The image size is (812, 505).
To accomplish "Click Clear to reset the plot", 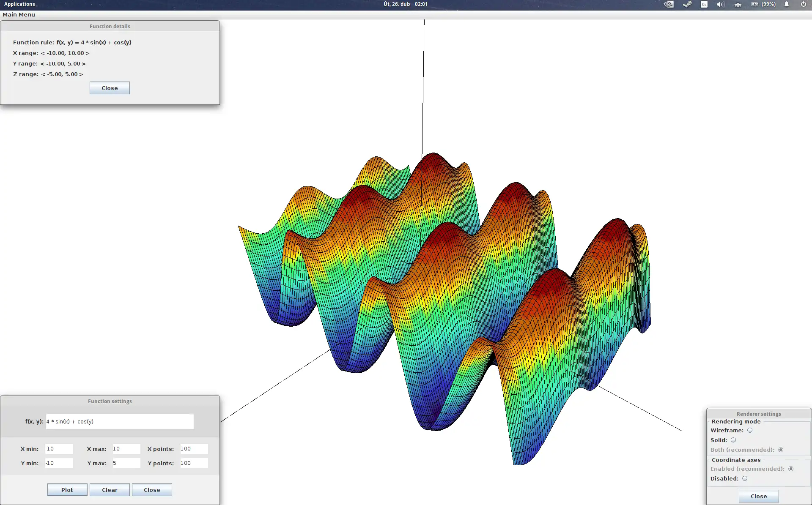I will click(x=109, y=489).
